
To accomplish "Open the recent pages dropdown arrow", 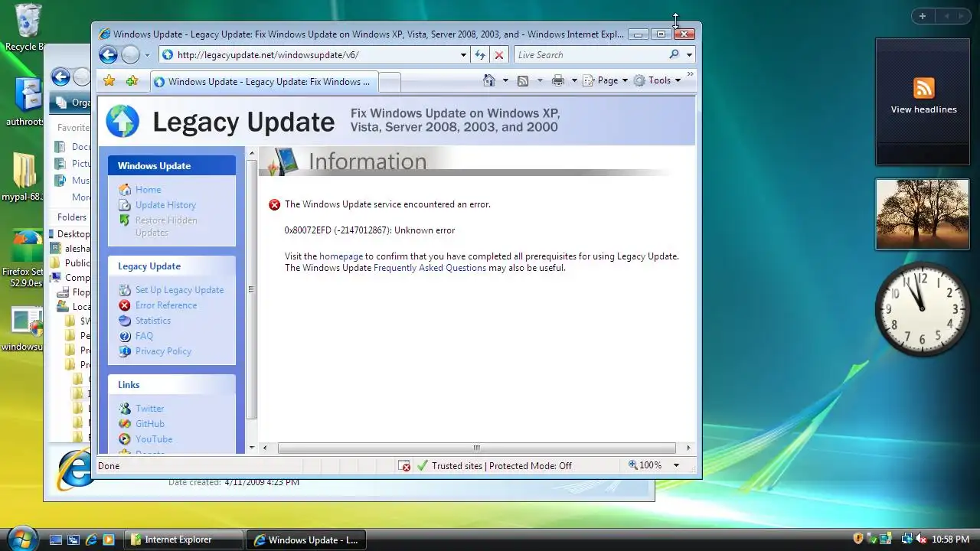I will (148, 55).
